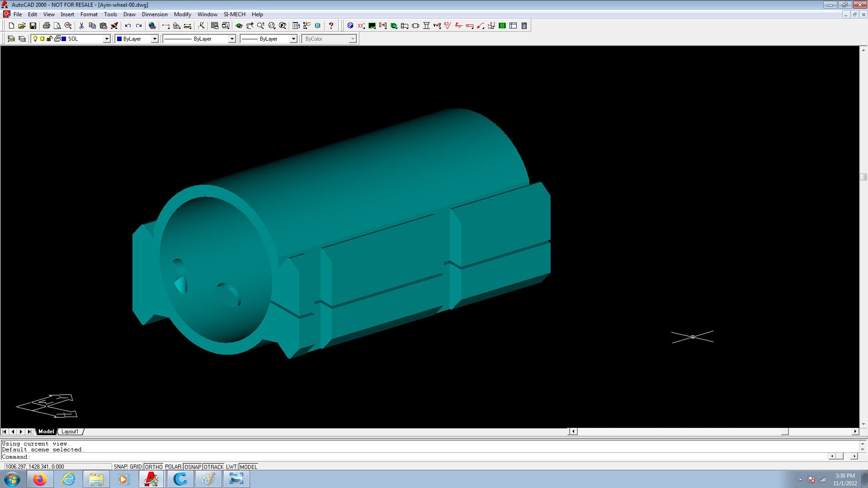
Task: Click the blue ByLayer color swatch
Action: tap(119, 39)
